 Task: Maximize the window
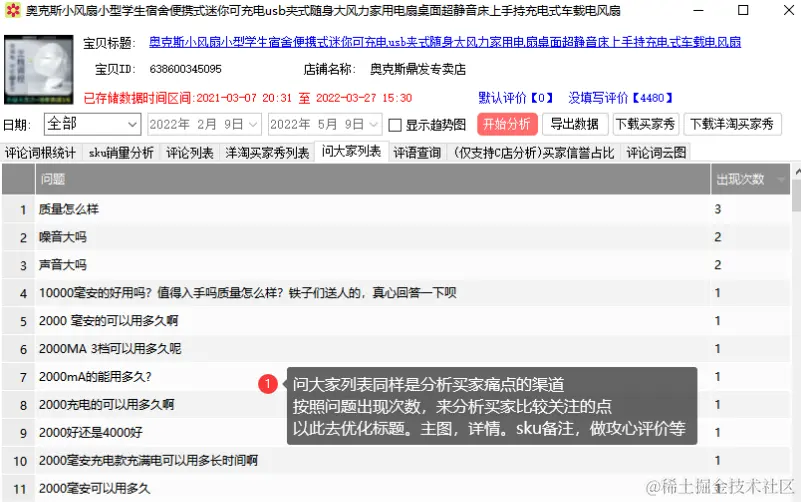point(743,10)
